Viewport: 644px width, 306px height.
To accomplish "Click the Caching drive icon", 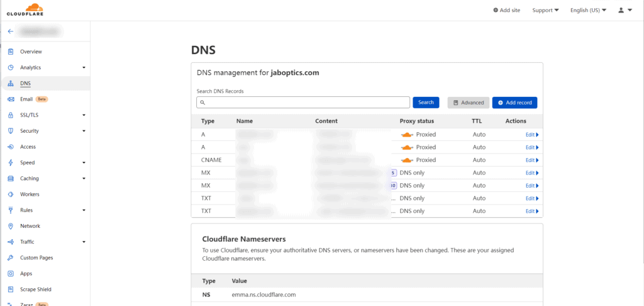I will [x=11, y=179].
